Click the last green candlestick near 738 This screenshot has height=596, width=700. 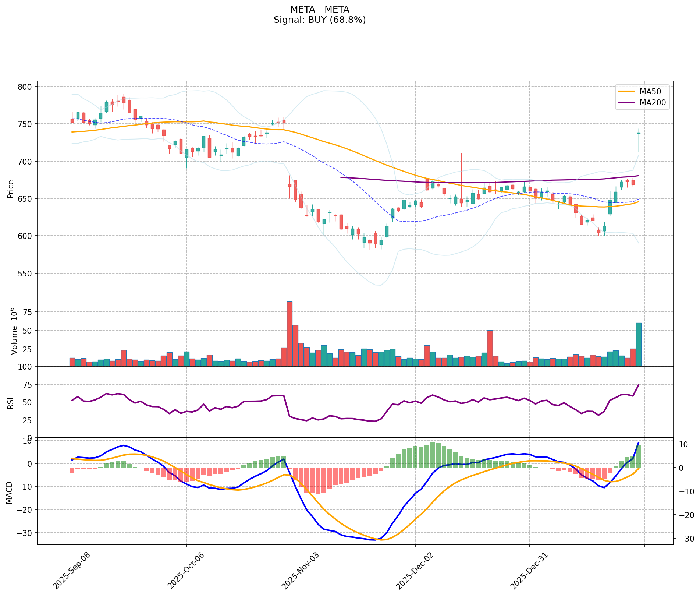pos(639,133)
